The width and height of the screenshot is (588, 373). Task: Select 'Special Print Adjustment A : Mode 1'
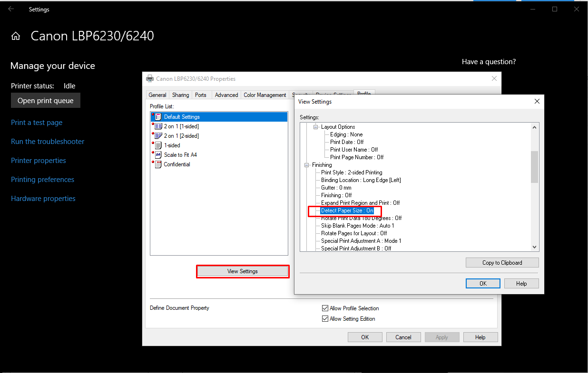tap(361, 241)
